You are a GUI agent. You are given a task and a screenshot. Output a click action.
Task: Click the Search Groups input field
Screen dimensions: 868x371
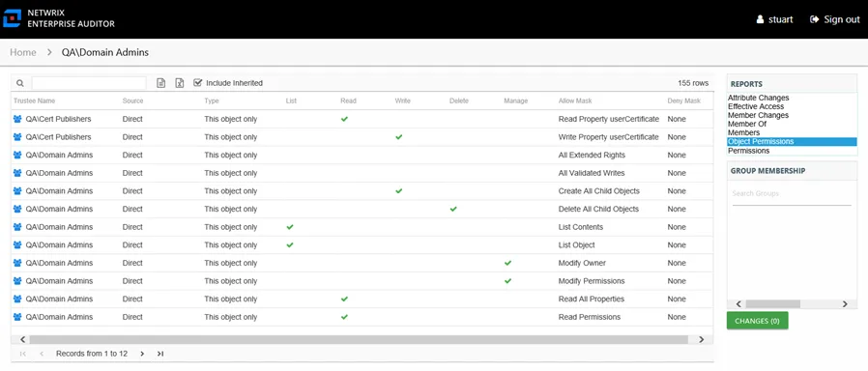tap(792, 194)
